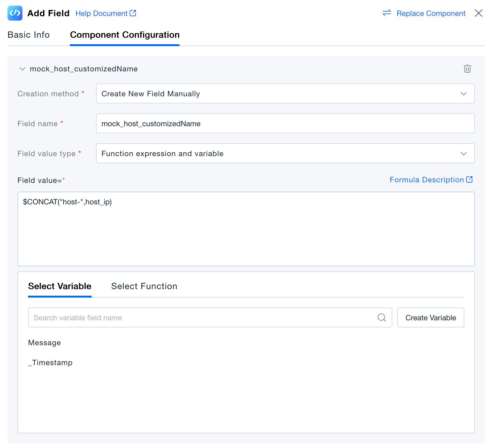This screenshot has width=488, height=448.
Task: Delete mock_host_customizedName field with trash icon
Action: coord(467,69)
